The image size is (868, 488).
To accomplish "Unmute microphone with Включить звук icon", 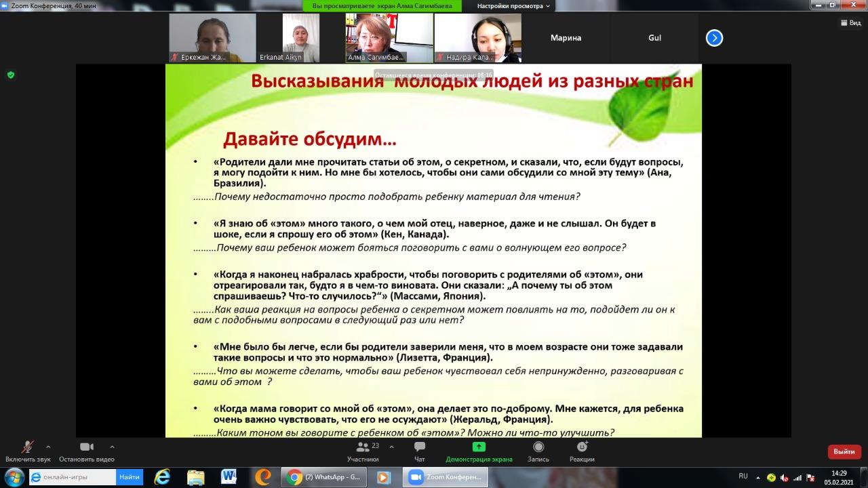I will (x=28, y=447).
